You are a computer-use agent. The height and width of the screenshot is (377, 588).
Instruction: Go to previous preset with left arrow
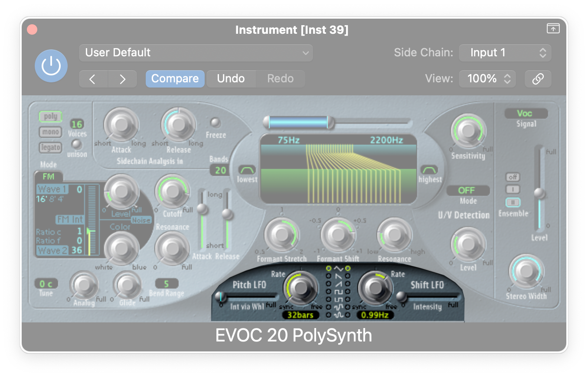point(93,79)
